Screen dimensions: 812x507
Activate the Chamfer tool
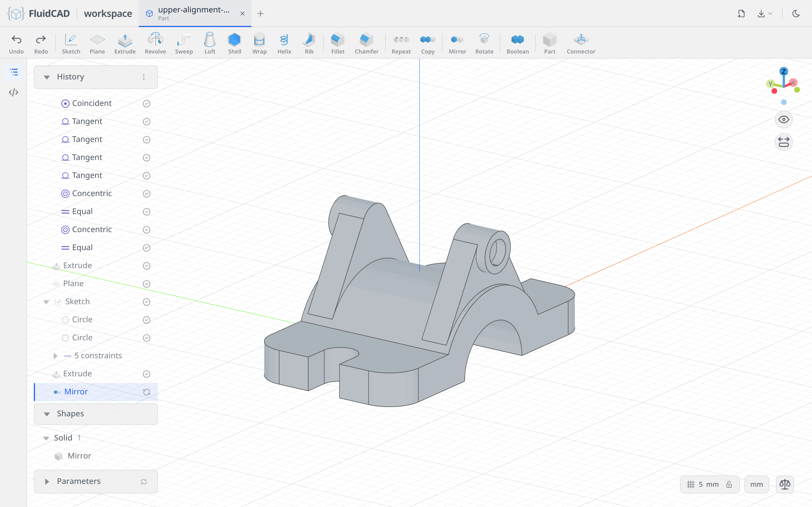click(x=367, y=43)
